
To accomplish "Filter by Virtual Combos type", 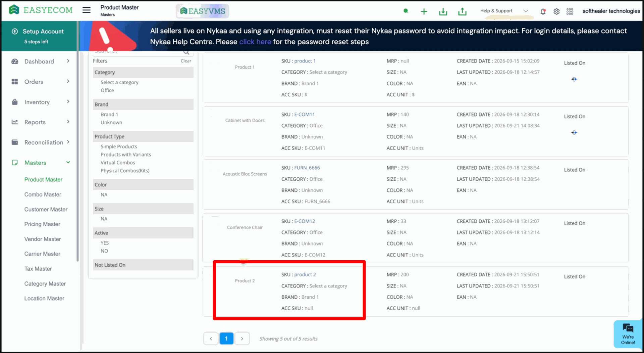I will click(x=118, y=163).
